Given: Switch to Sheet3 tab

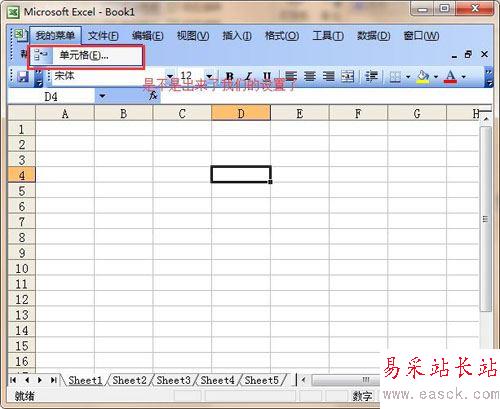Looking at the screenshot, I should (x=173, y=380).
